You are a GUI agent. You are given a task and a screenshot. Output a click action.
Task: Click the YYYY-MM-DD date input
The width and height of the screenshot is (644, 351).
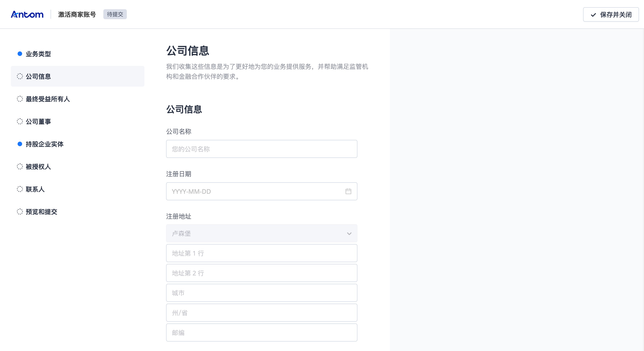click(x=250, y=191)
